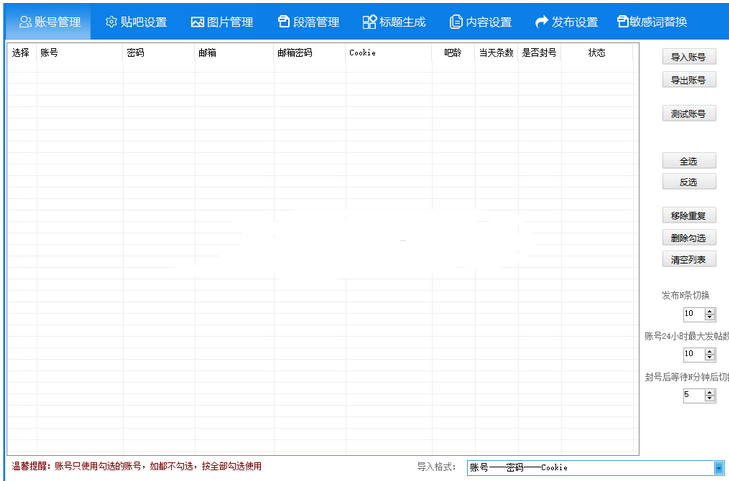Click the 发布设置 arrow icon
The height and width of the screenshot is (481, 729).
coord(542,22)
